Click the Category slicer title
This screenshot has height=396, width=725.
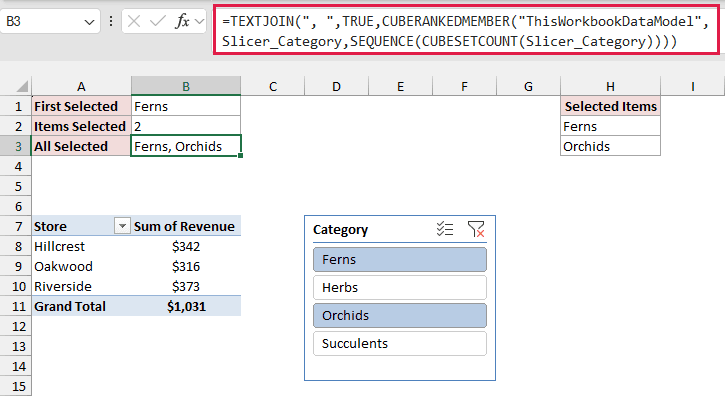[340, 229]
